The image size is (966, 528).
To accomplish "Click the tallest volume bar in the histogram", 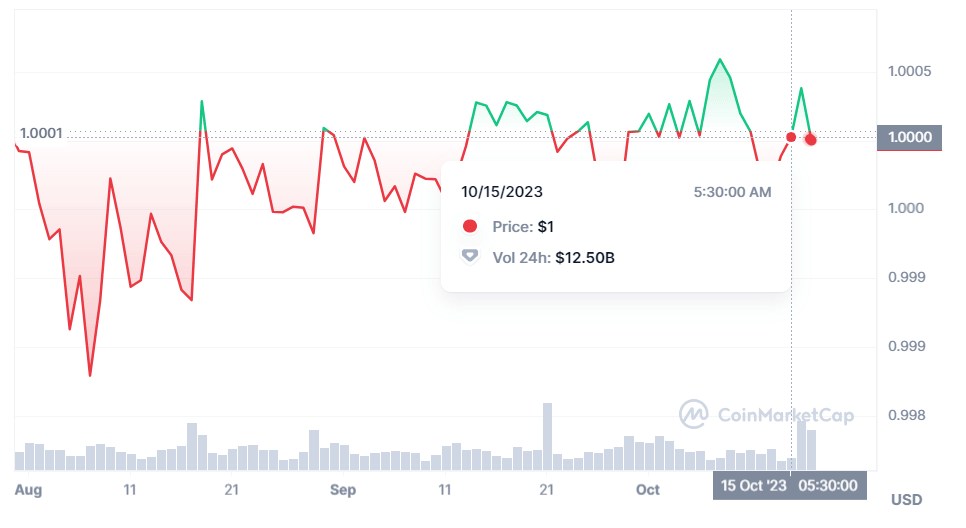I will click(547, 436).
